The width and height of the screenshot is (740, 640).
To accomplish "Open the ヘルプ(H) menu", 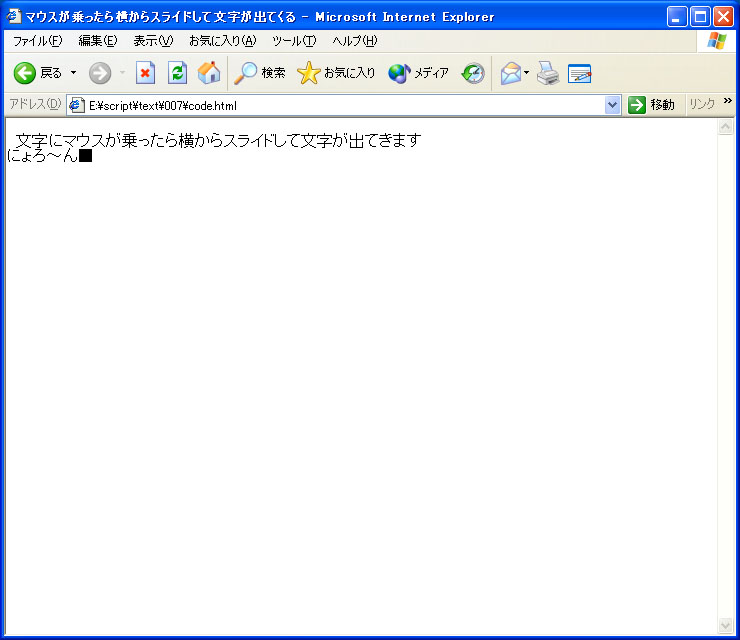I will [x=354, y=41].
